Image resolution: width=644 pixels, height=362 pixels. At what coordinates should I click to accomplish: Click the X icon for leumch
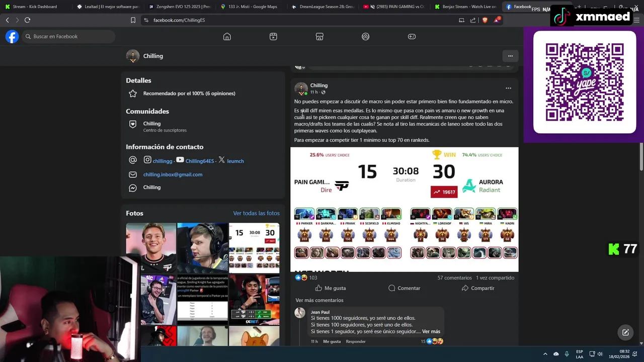[222, 160]
